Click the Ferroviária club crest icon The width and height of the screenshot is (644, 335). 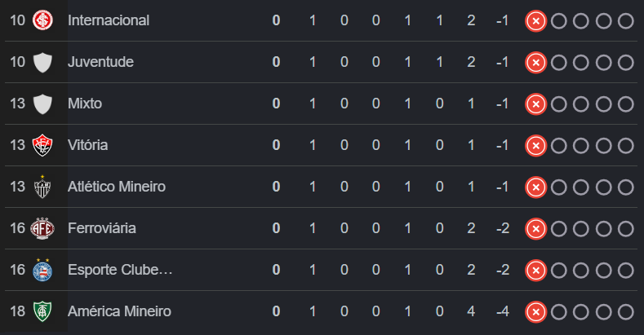pyautogui.click(x=42, y=228)
